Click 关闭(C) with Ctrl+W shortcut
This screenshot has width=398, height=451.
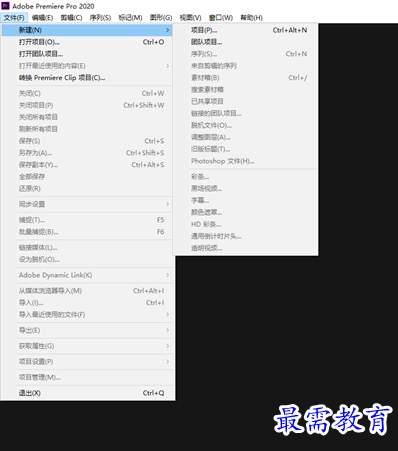[87, 94]
